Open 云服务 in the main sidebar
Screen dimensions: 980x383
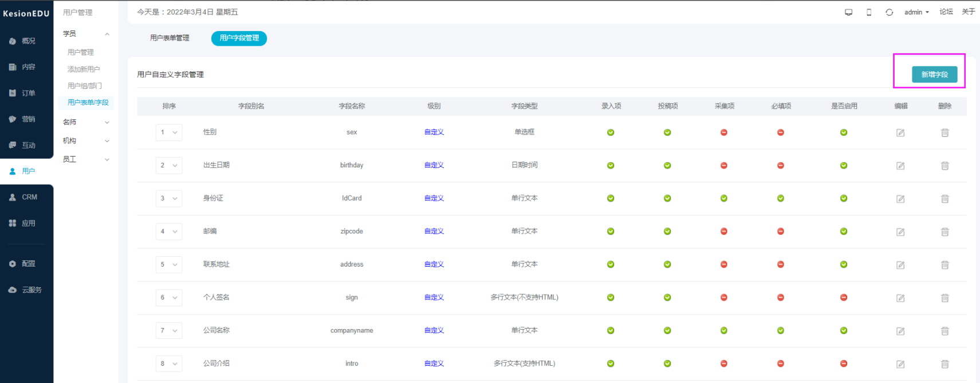[x=26, y=290]
